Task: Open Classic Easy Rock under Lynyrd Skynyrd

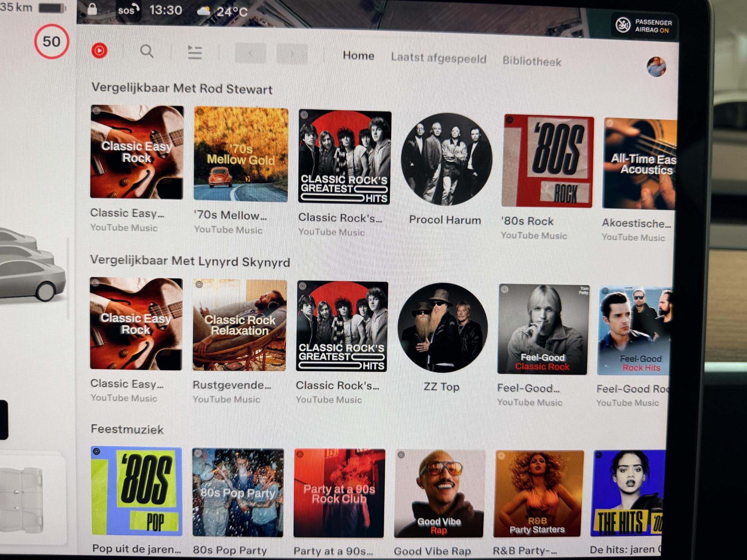Action: pyautogui.click(x=136, y=324)
